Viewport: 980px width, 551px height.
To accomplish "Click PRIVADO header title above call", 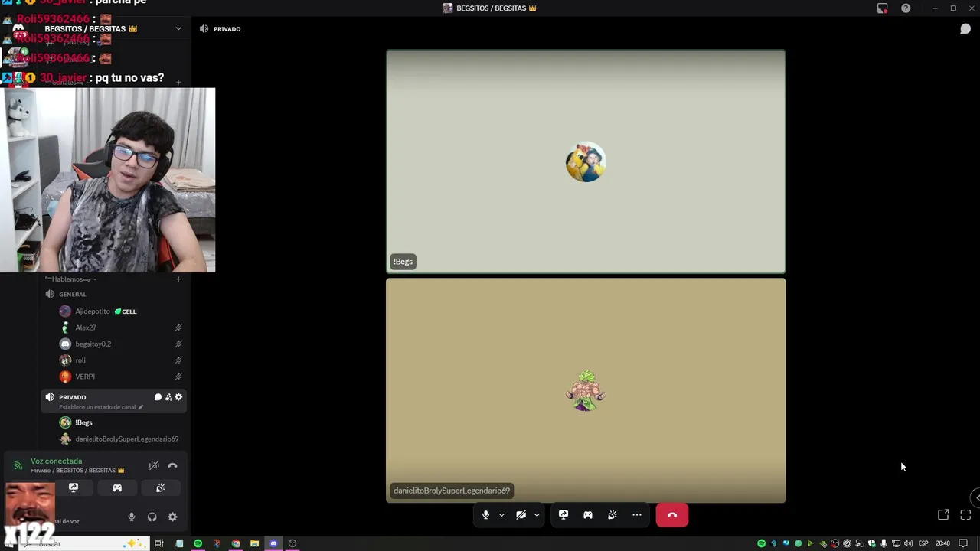I will [x=227, y=29].
